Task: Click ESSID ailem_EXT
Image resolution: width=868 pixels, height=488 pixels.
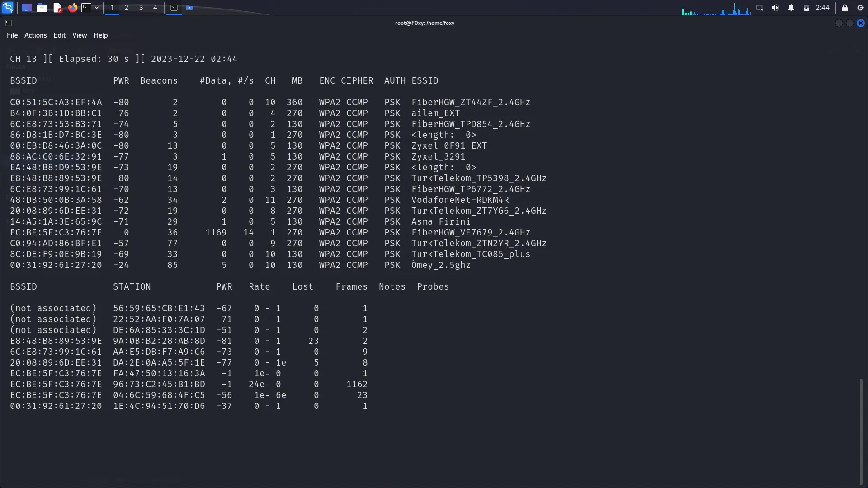Action: click(435, 113)
